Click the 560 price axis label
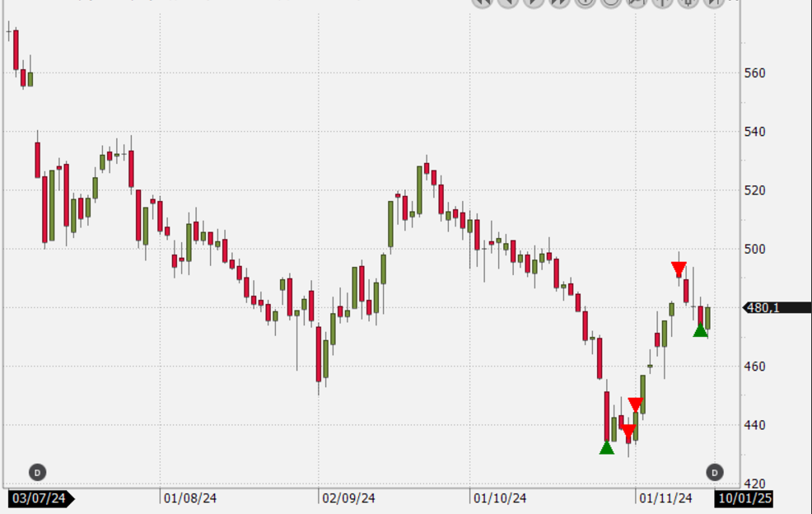Image resolution: width=812 pixels, height=514 pixels. [754, 73]
